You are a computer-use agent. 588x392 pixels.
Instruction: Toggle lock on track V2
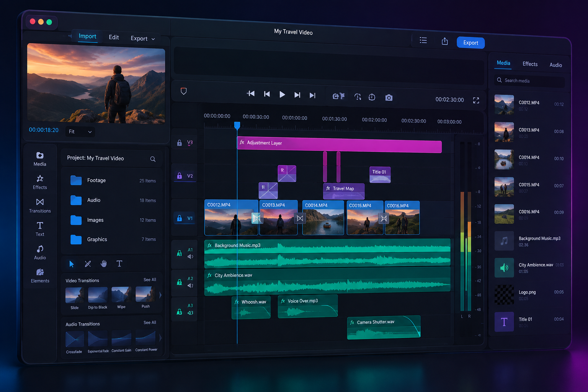point(180,176)
